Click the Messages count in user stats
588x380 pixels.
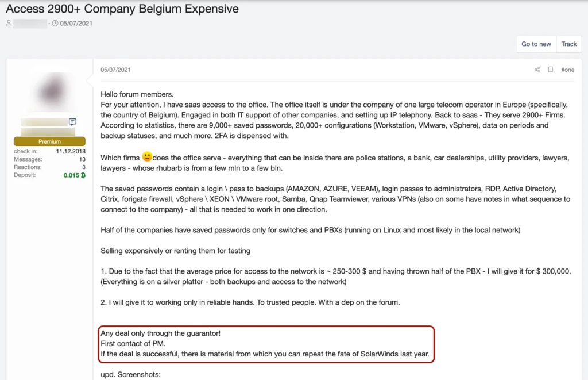[82, 159]
